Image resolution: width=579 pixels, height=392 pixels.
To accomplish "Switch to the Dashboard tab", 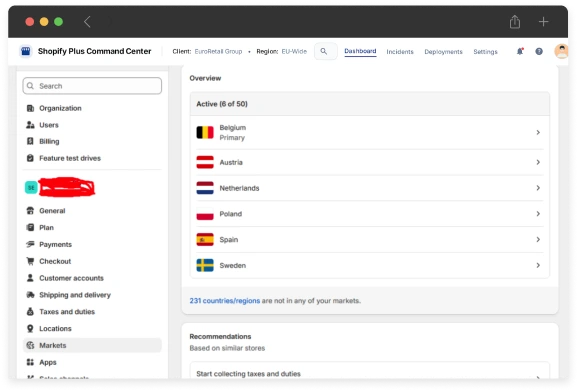I will (360, 51).
